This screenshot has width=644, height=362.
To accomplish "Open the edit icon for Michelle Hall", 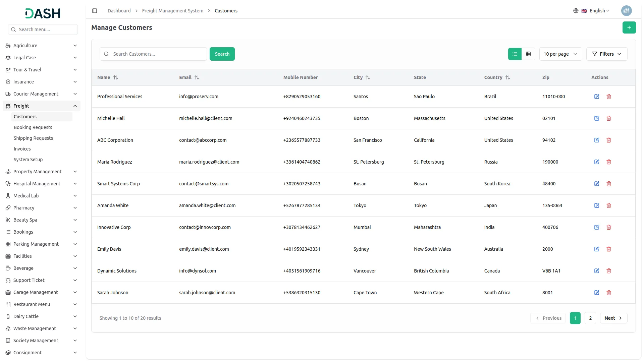I will coord(597,118).
